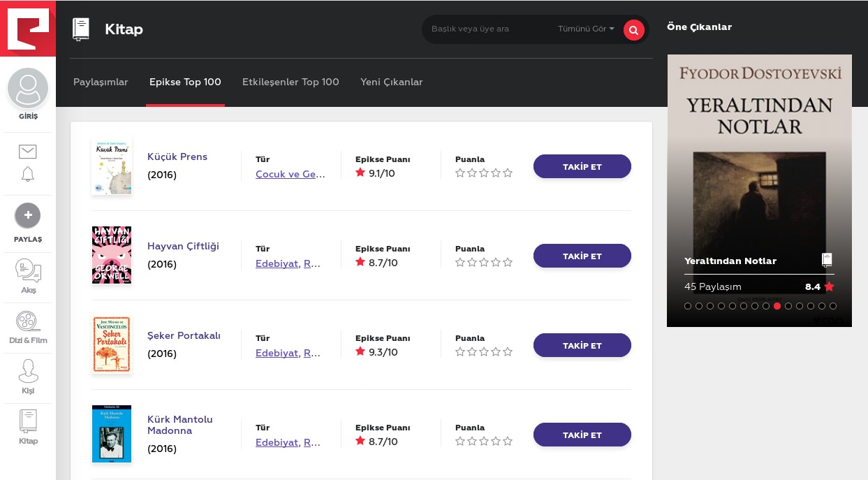This screenshot has width=868, height=480.
Task: Click the red search magnifier button
Action: pyautogui.click(x=633, y=30)
